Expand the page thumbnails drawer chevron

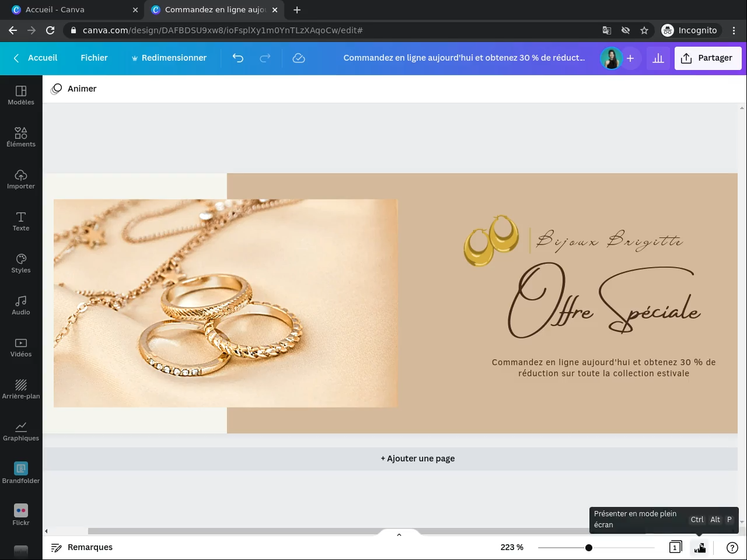(399, 534)
